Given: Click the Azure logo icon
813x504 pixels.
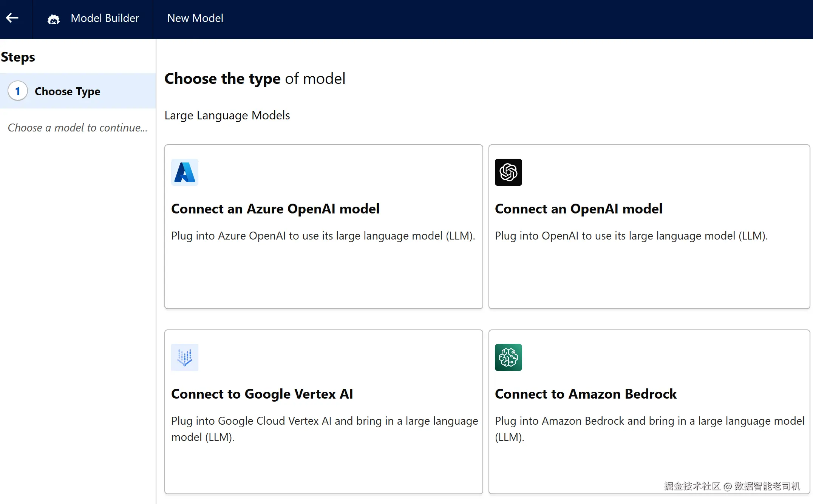Looking at the screenshot, I should point(184,172).
